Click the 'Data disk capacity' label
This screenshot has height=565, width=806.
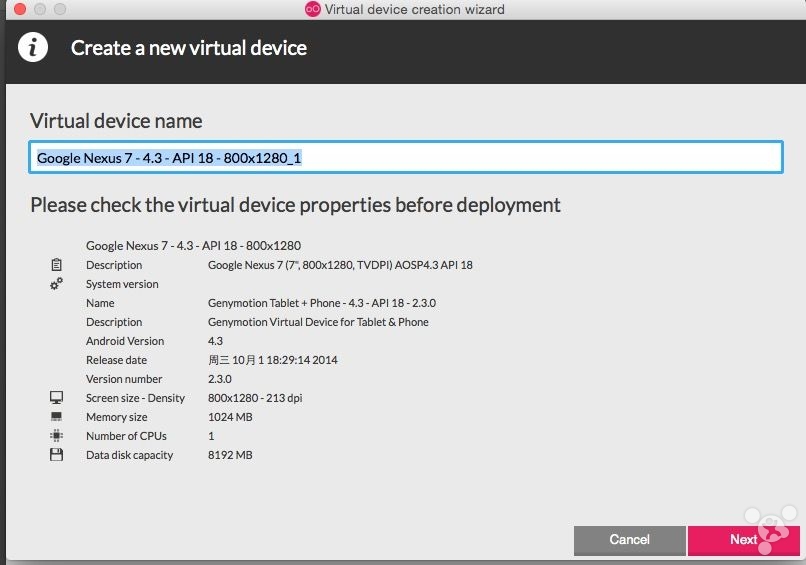(x=130, y=455)
